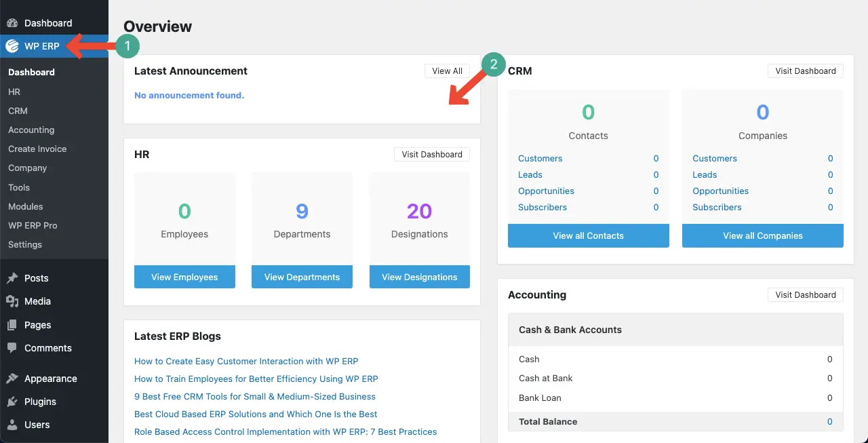The image size is (868, 443).
Task: Click the View Departments button
Action: (302, 277)
